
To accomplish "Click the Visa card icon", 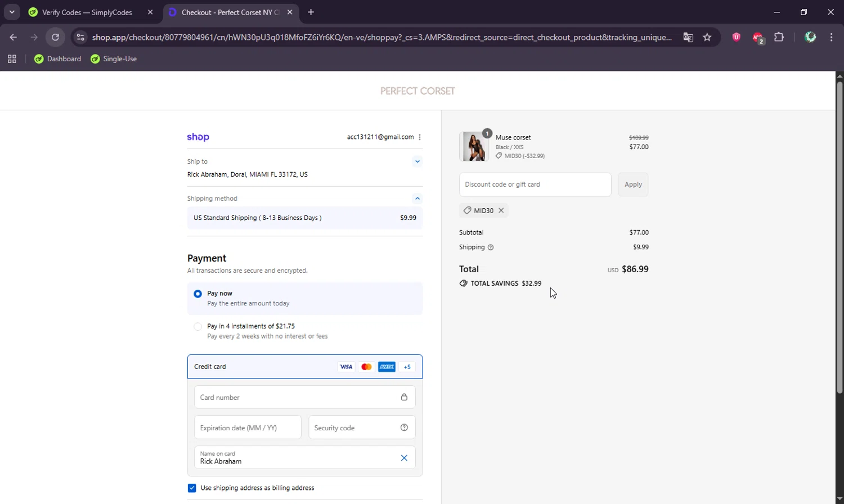I will click(346, 367).
